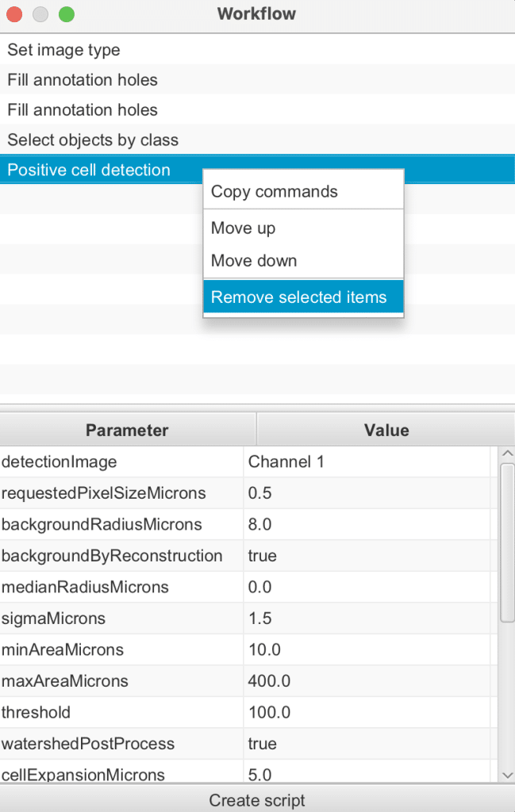
Task: Choose Copy commands from context menu
Action: 274,192
